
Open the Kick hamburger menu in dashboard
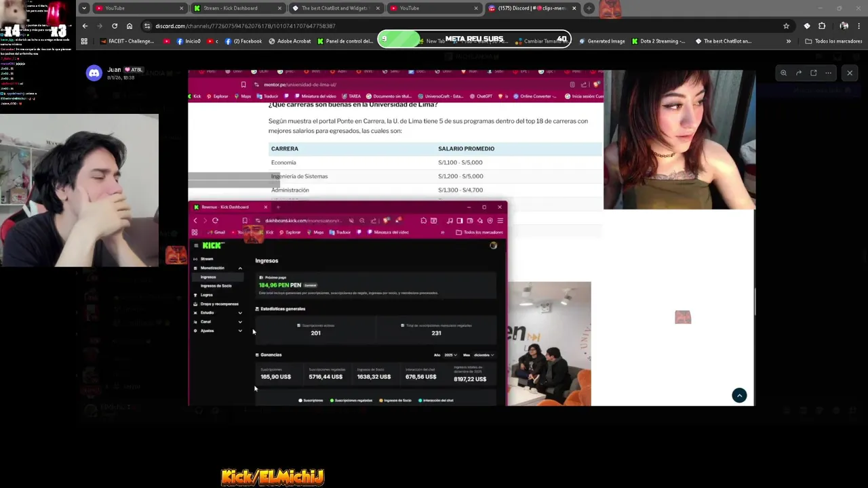coord(196,245)
